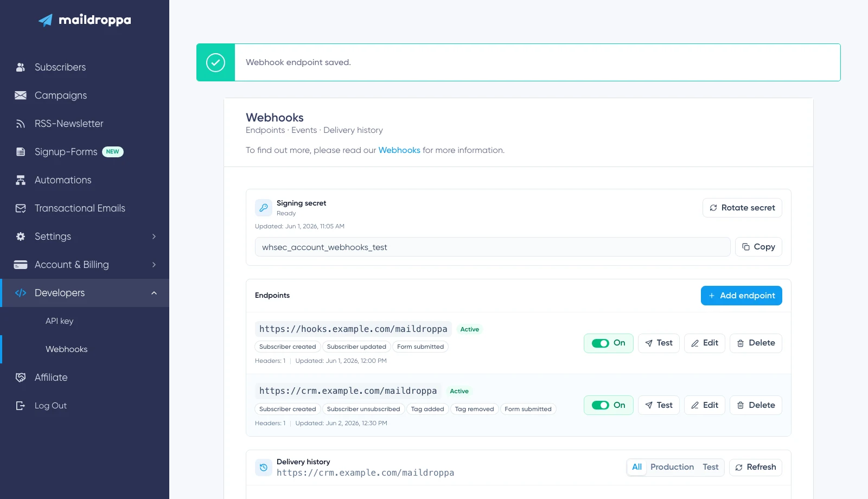Click the https://crm.example.com/maildroppa endpoint URL

coord(348,391)
